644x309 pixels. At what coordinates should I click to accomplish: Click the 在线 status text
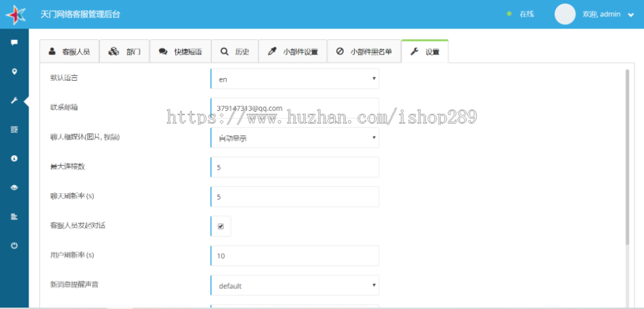pos(527,14)
